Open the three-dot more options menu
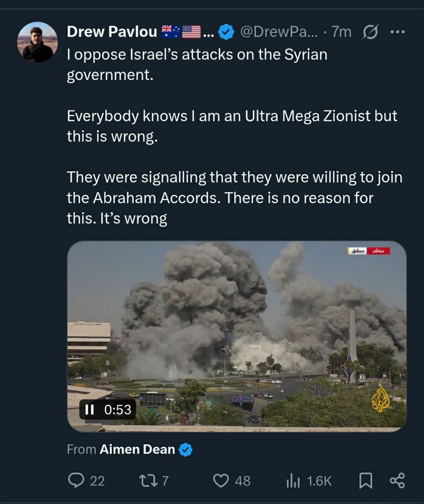This screenshot has height=504, width=424. pyautogui.click(x=397, y=31)
